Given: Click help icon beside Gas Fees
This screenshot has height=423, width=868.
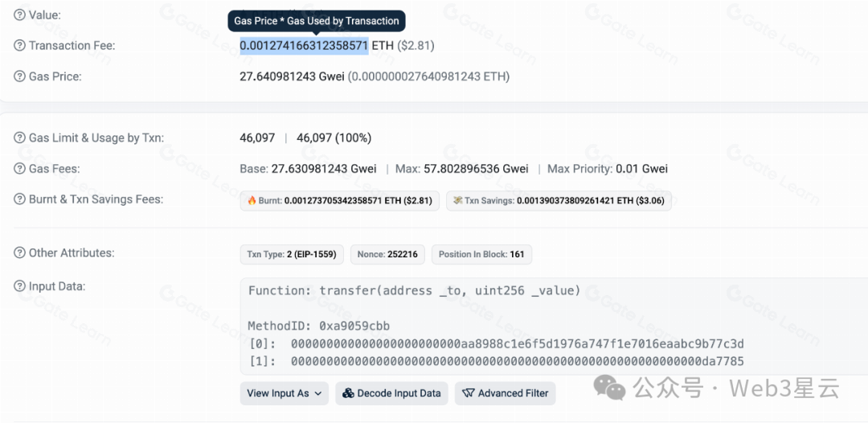Looking at the screenshot, I should point(19,168).
